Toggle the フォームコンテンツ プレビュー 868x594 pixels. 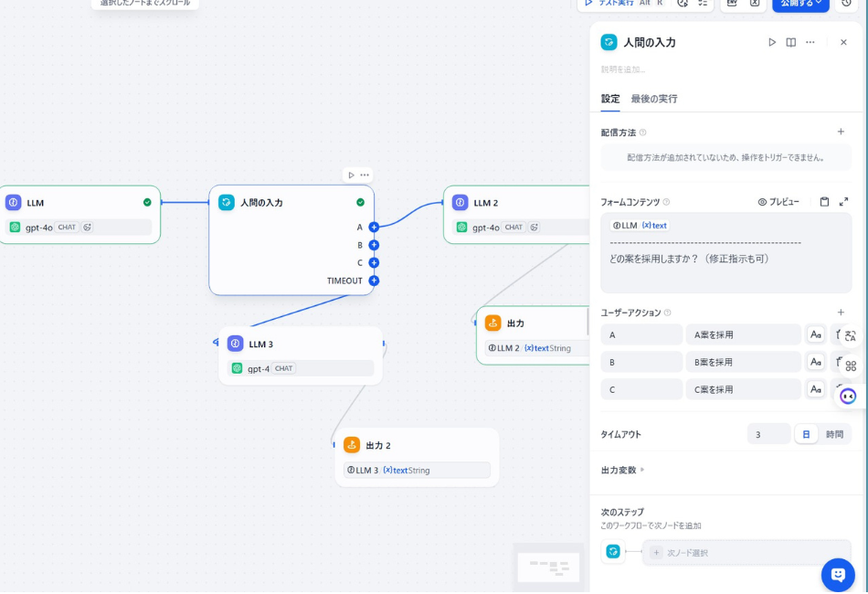781,202
